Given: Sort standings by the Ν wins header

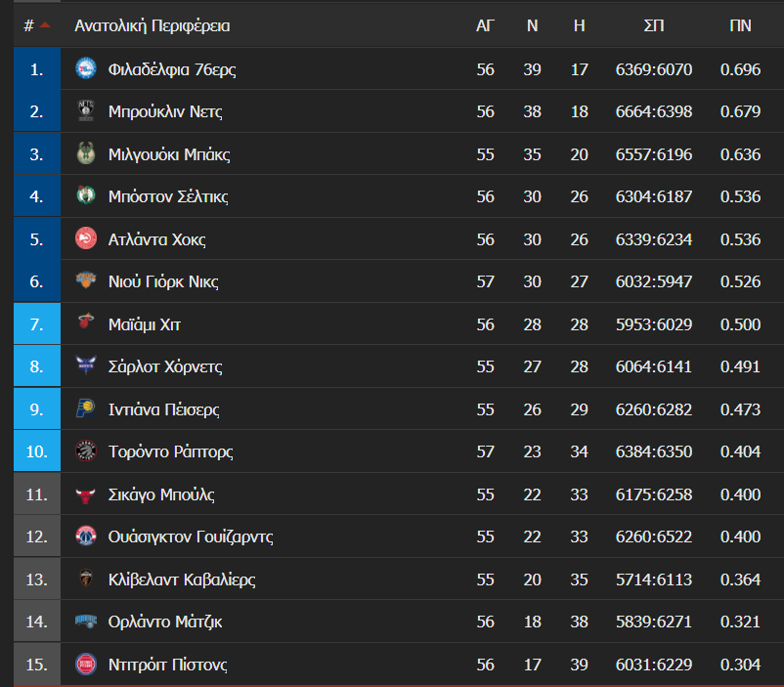Looking at the screenshot, I should tap(532, 26).
